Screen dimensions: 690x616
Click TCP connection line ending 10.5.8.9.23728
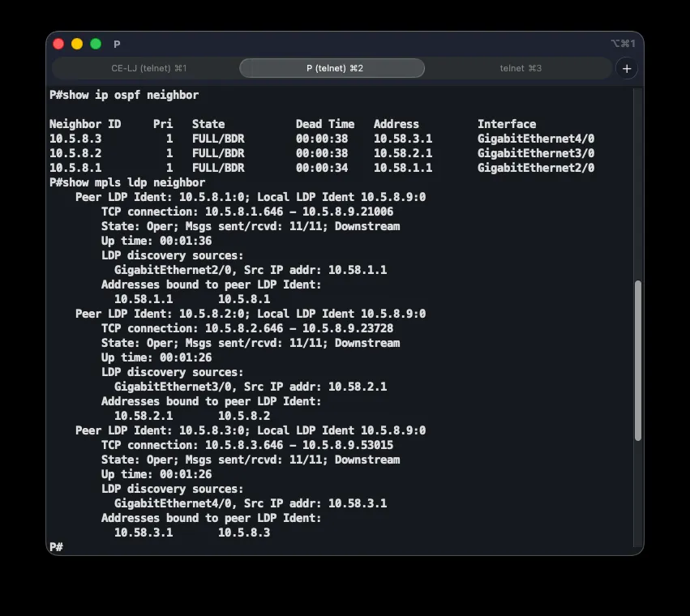click(x=247, y=328)
